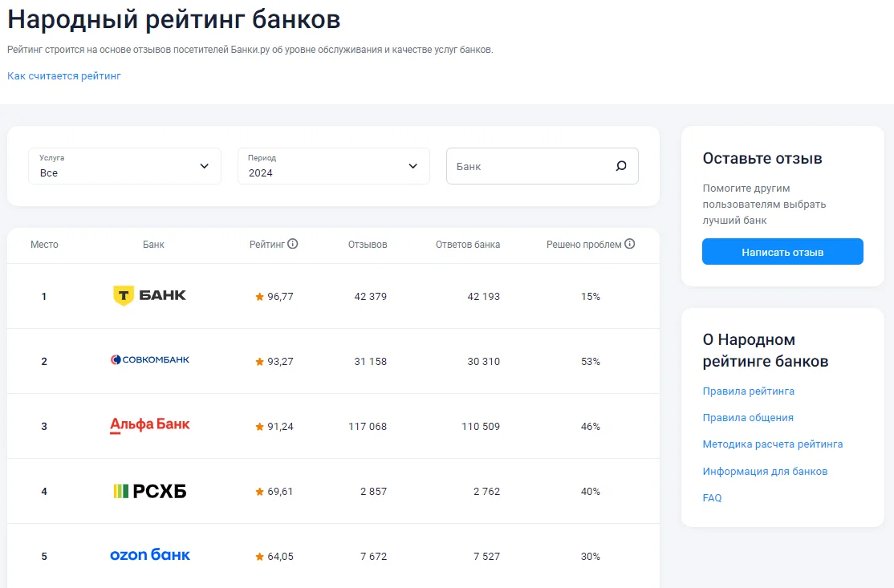The height and width of the screenshot is (588, 894).
Task: Click the solved problems value 46%
Action: click(x=591, y=426)
